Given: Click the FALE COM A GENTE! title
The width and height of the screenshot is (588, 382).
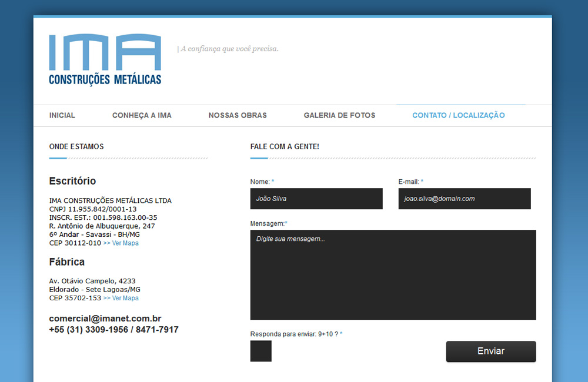Looking at the screenshot, I should tap(285, 146).
